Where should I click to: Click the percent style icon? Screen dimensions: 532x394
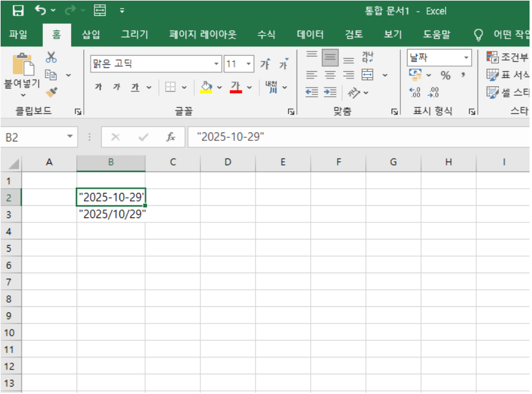click(446, 75)
